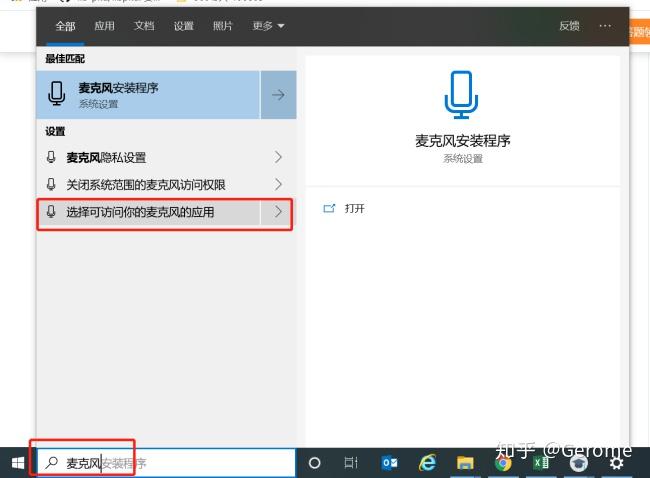This screenshot has height=478, width=650.
Task: Click microphone icon beside 选择可访问你的麦克风的应用
Action: click(51, 211)
